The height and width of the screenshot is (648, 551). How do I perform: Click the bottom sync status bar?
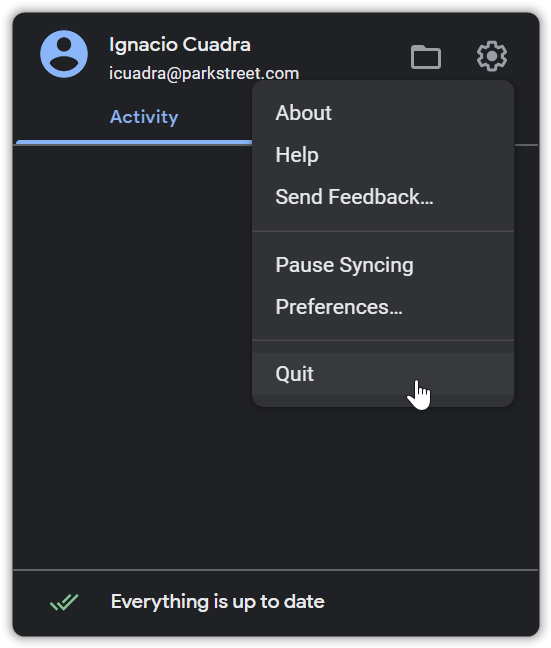pos(276,603)
